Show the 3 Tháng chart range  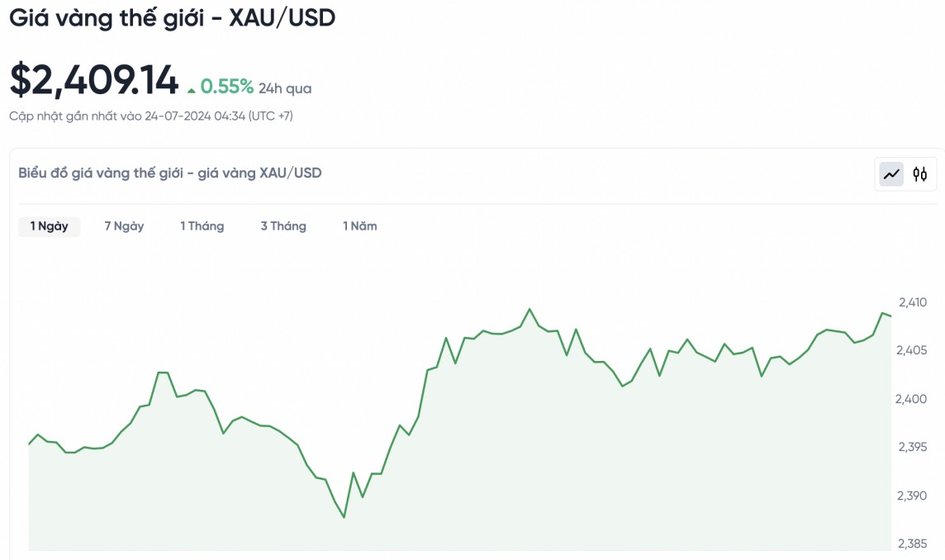pos(283,226)
